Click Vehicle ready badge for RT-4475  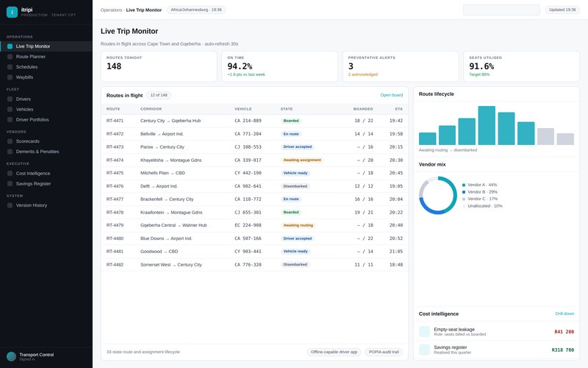295,173
